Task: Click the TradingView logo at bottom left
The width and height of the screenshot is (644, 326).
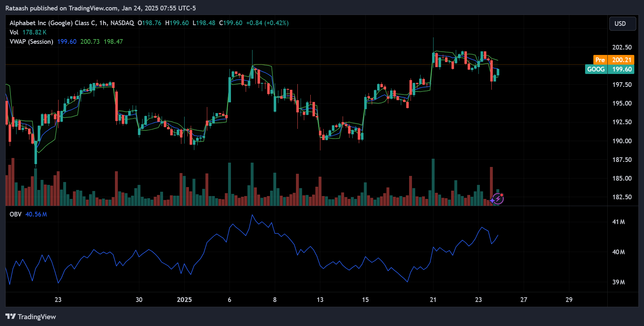Action: [31, 317]
